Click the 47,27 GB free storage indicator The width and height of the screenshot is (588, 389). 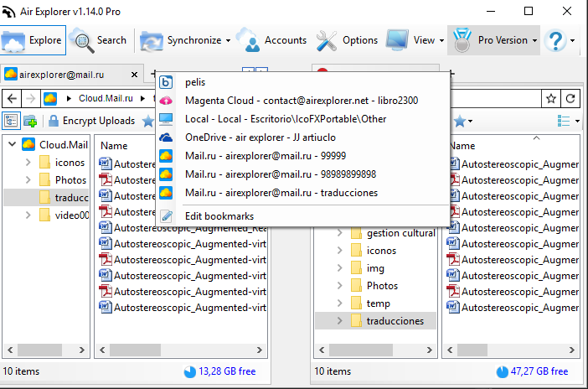(x=533, y=371)
